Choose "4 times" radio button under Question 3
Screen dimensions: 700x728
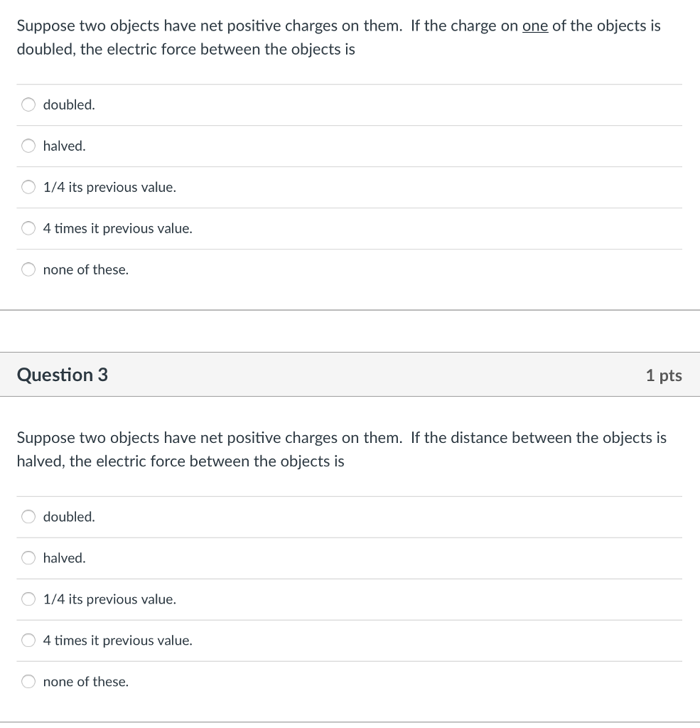[x=28, y=641]
